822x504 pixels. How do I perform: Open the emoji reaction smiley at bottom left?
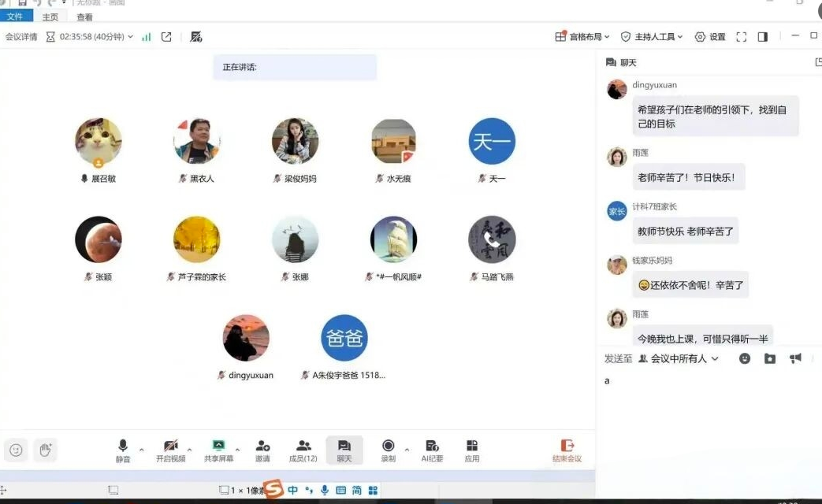click(x=16, y=450)
